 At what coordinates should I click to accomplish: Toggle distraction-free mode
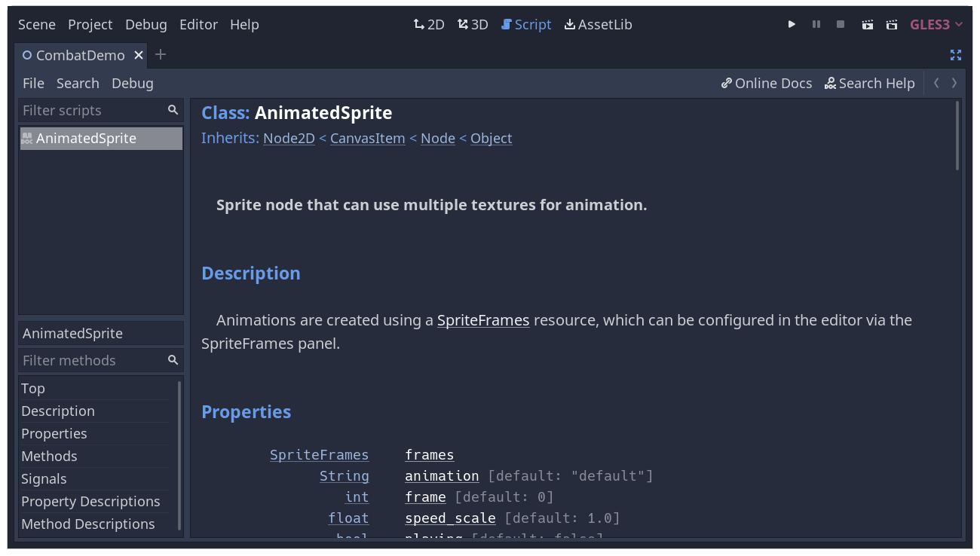point(956,55)
